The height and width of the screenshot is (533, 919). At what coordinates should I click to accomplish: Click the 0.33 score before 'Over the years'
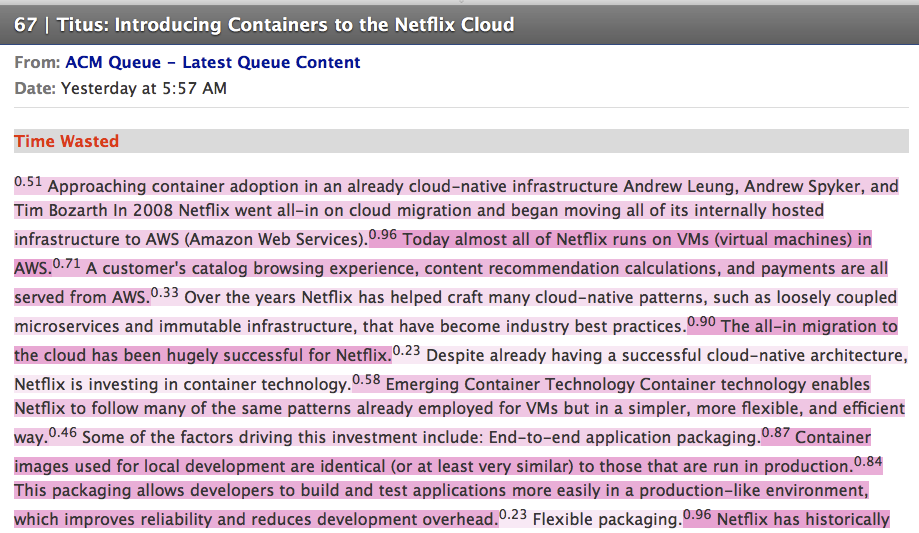(x=164, y=293)
